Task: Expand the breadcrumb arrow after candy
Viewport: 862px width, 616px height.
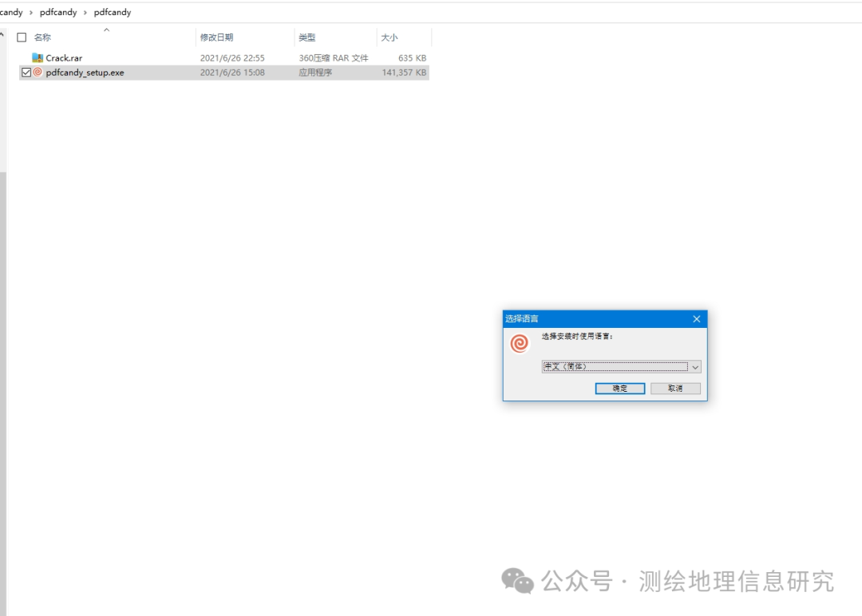Action: tap(31, 12)
